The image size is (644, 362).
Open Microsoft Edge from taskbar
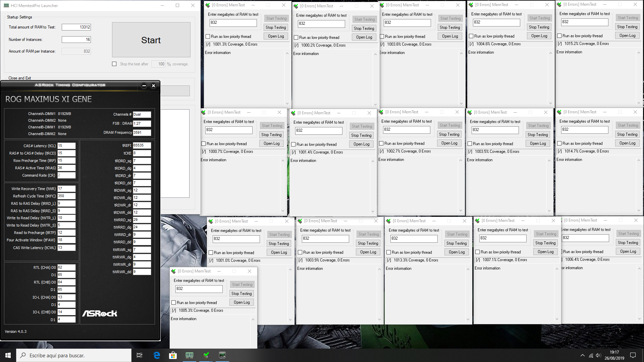point(157,355)
